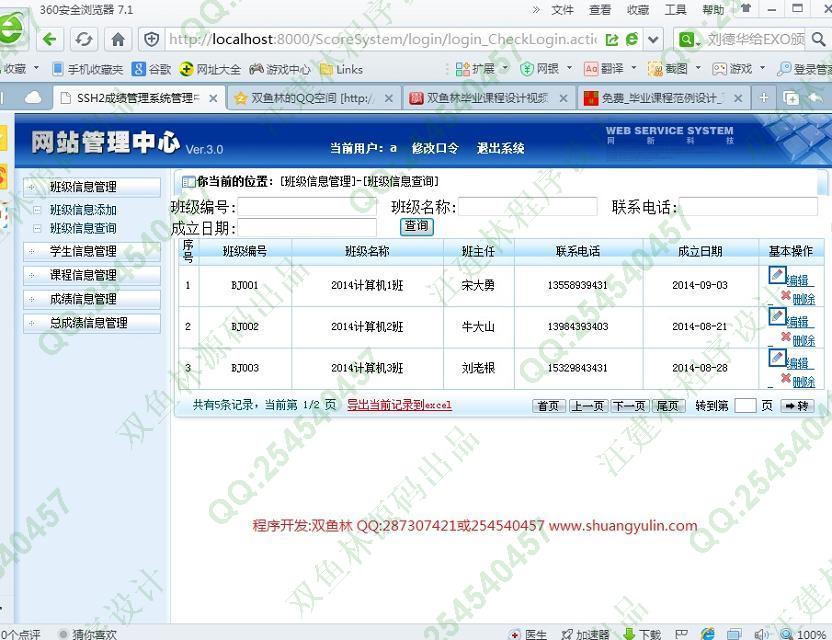Click the 登录管家 key icon
The width and height of the screenshot is (832, 640).
tap(783, 69)
